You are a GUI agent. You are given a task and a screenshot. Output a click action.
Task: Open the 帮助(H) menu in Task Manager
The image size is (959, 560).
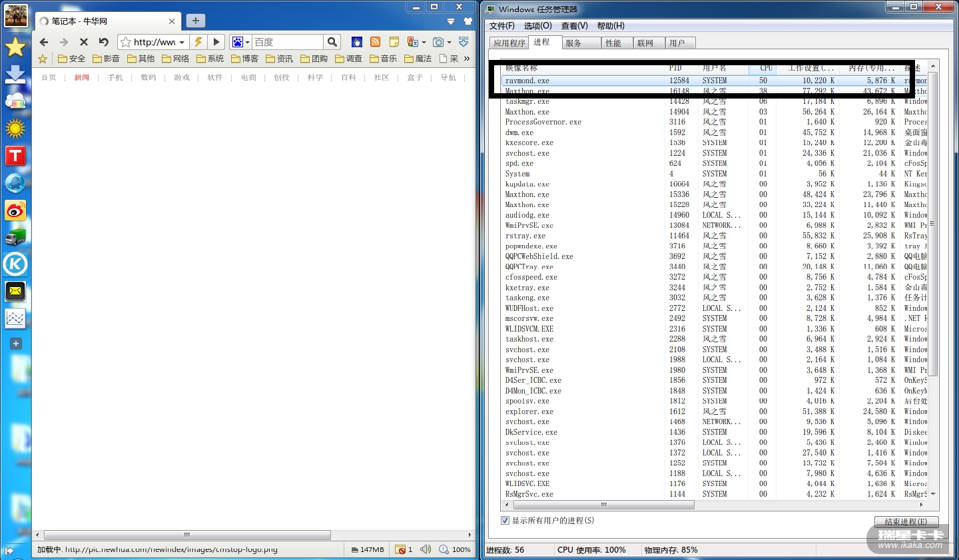tap(611, 26)
